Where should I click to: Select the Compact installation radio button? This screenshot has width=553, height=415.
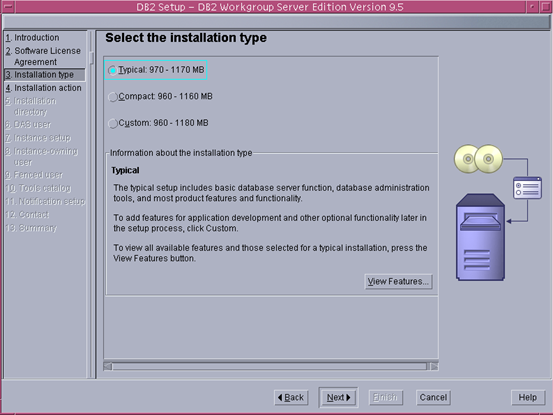(x=113, y=97)
